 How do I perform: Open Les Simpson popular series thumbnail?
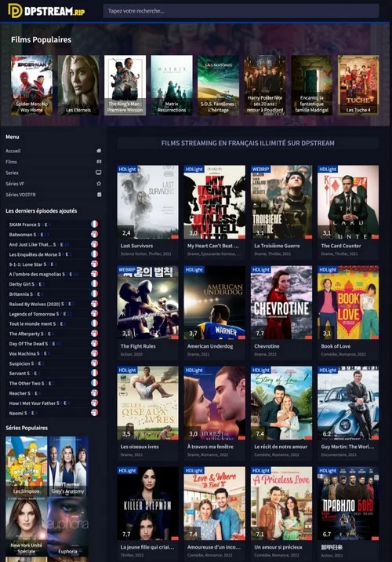[x=26, y=466]
